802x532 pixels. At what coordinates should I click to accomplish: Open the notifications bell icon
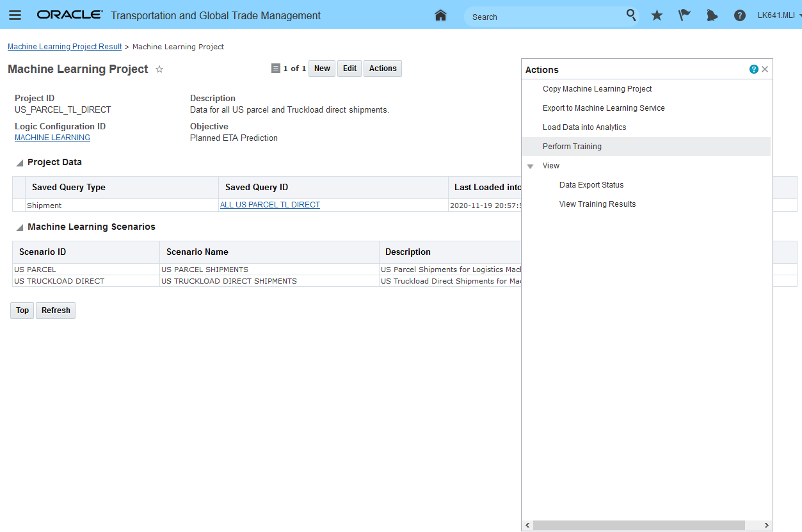[x=712, y=15]
